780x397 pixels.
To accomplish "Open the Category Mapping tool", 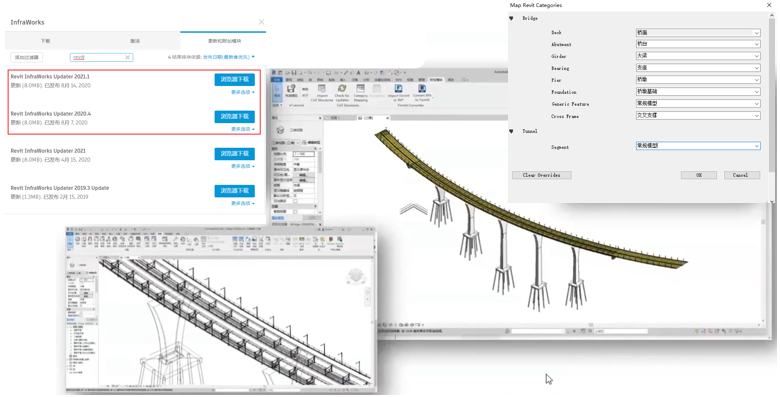I will pos(361,92).
